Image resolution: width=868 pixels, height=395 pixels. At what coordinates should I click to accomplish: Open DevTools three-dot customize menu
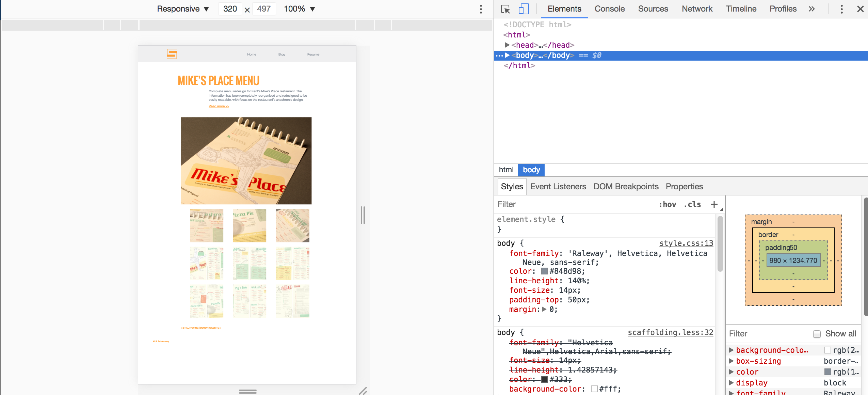pyautogui.click(x=841, y=9)
